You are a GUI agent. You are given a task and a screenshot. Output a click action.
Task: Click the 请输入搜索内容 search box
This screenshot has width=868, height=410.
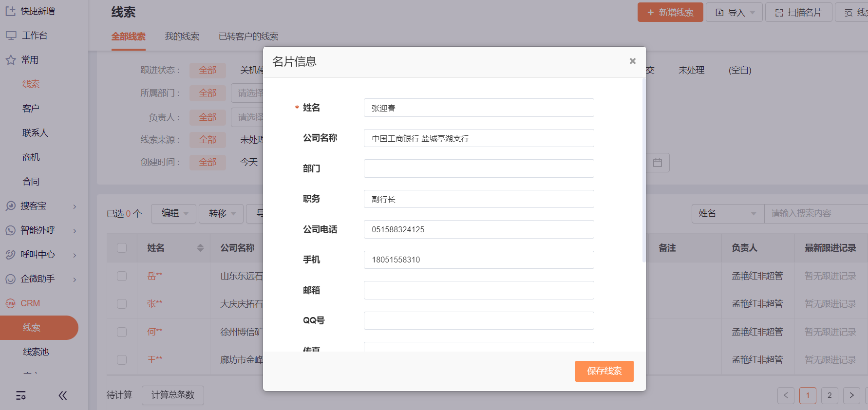pos(816,213)
